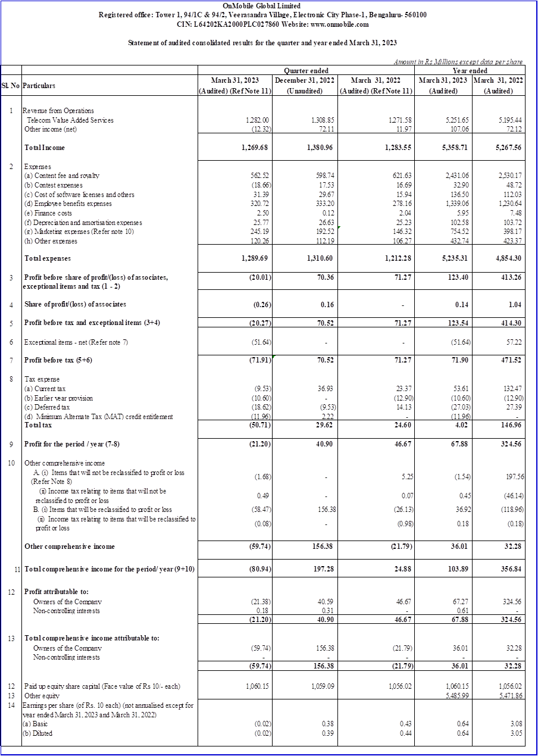Click the green marker in Profit before tax row
This screenshot has width=538, height=756.
point(273,357)
